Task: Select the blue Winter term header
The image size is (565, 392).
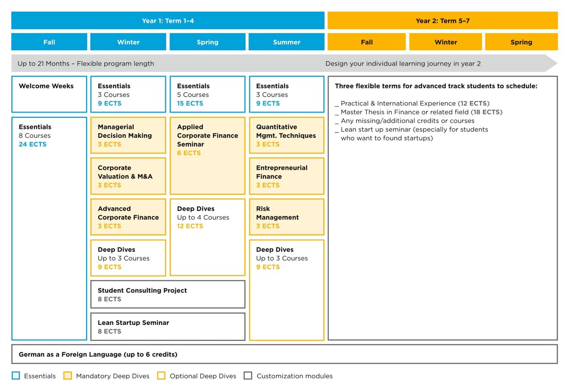Action: tap(128, 42)
